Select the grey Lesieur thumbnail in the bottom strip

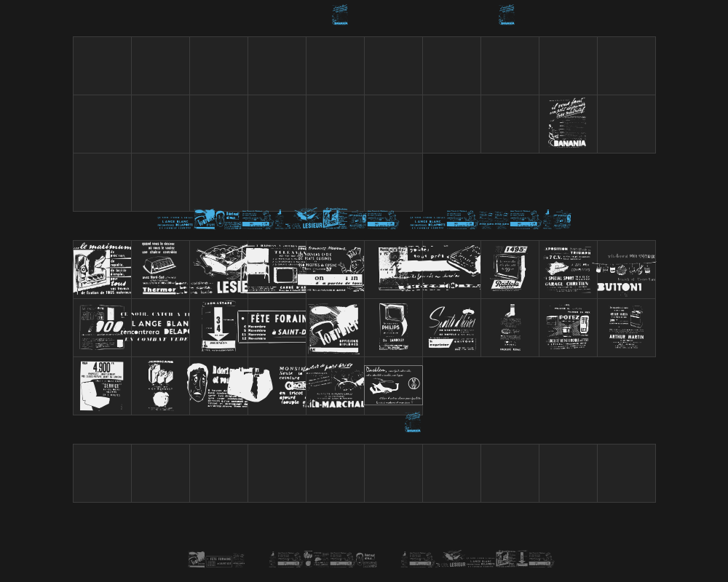454,559
